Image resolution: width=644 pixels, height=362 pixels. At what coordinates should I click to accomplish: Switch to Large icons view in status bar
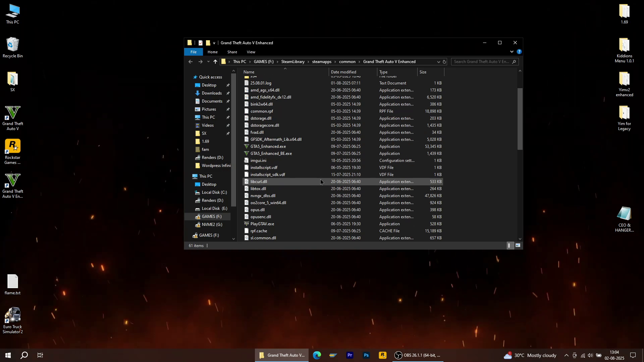click(x=518, y=246)
